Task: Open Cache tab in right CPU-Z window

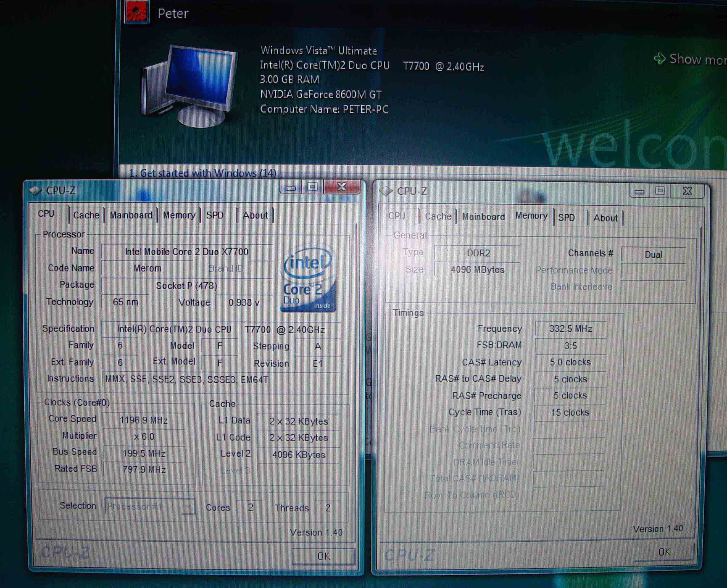Action: click(438, 216)
